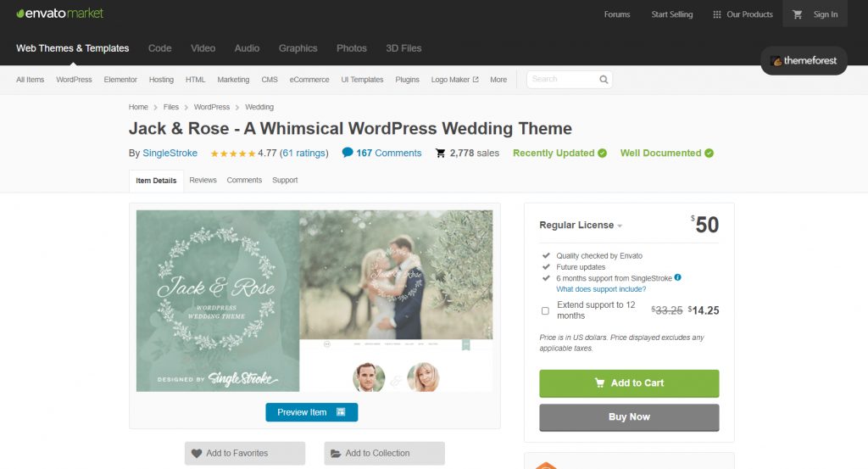This screenshot has height=469, width=868.
Task: Click the star rating icons
Action: 232,154
